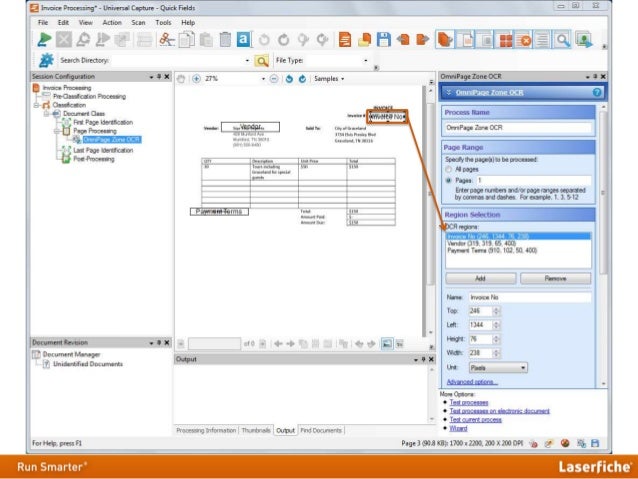This screenshot has width=638, height=479.
Task: Switch to the Find Documents tab
Action: pos(321,430)
